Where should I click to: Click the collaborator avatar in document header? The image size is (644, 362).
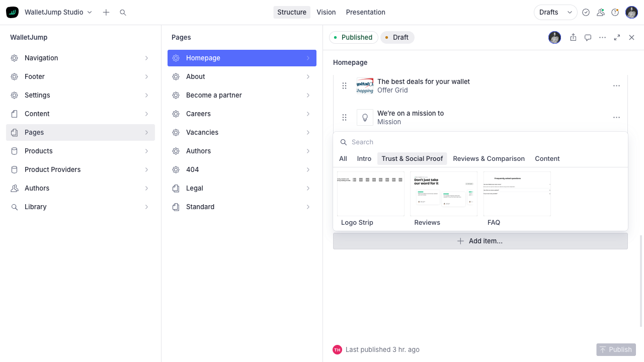(554, 37)
